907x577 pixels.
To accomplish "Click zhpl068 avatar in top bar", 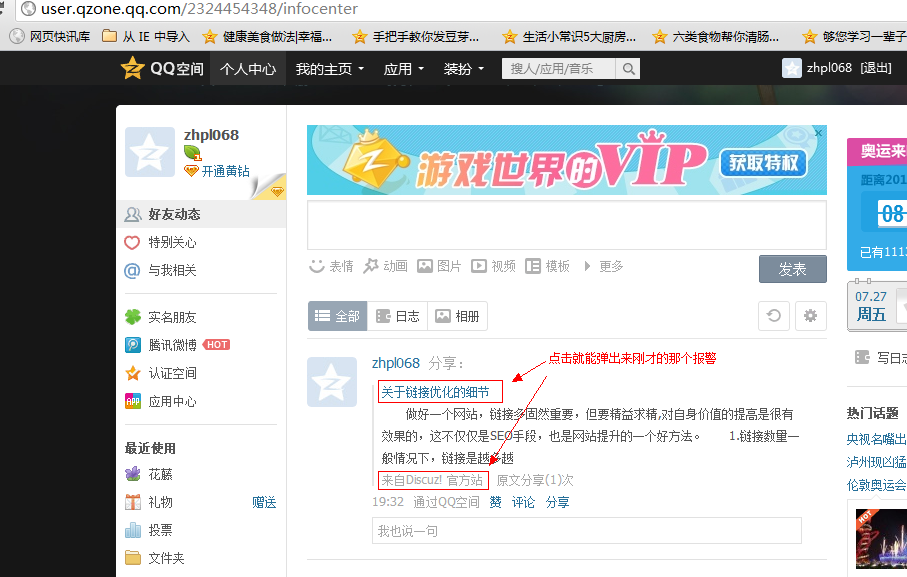I will [x=791, y=68].
